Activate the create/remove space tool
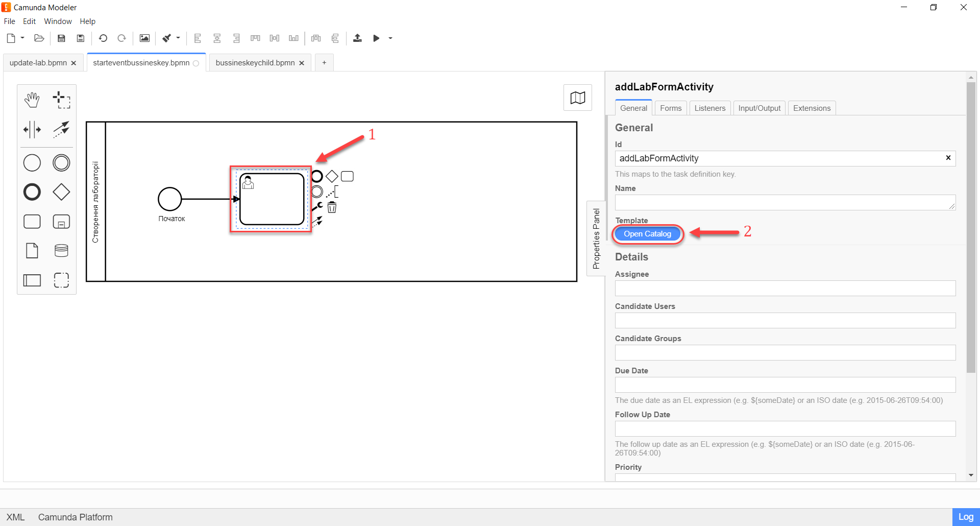Image resolution: width=980 pixels, height=526 pixels. tap(32, 129)
